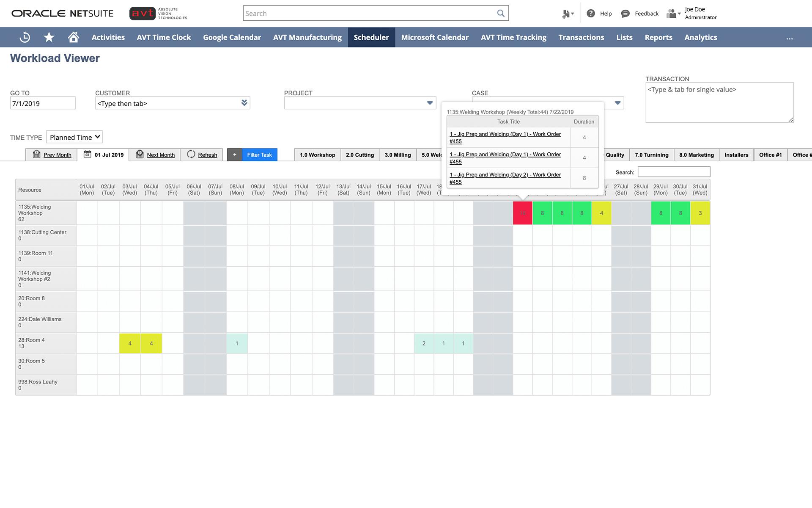Click the search magnifier icon
The image size is (812, 508).
501,13
